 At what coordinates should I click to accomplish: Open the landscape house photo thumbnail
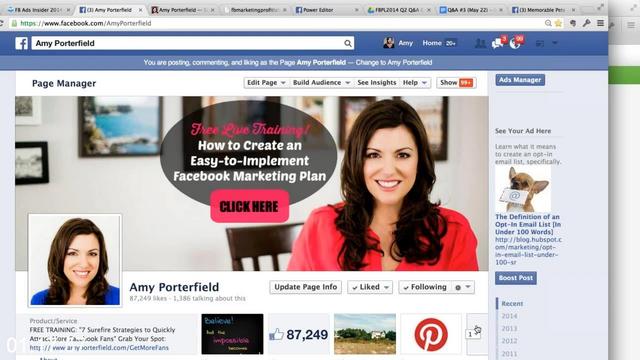tap(365, 334)
